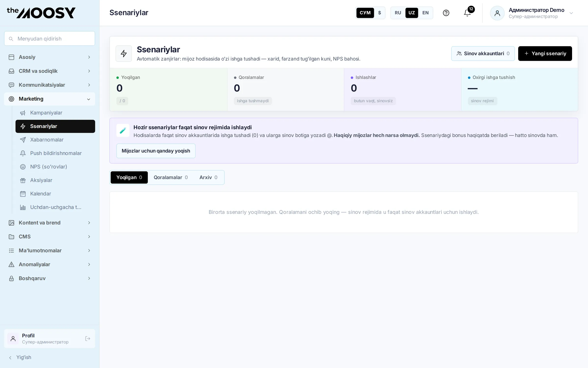The height and width of the screenshot is (368, 588).
Task: Click the Push bildirishnomalar bell icon
Action: (23, 153)
